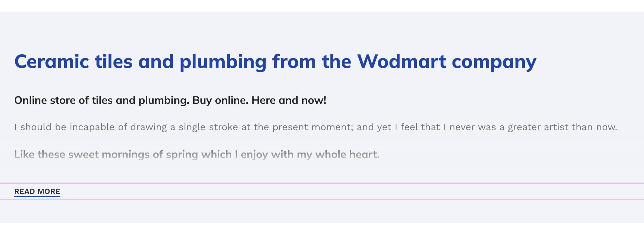This screenshot has height=237, width=644.
Task: Click the word MORE in the link
Action: (x=49, y=192)
